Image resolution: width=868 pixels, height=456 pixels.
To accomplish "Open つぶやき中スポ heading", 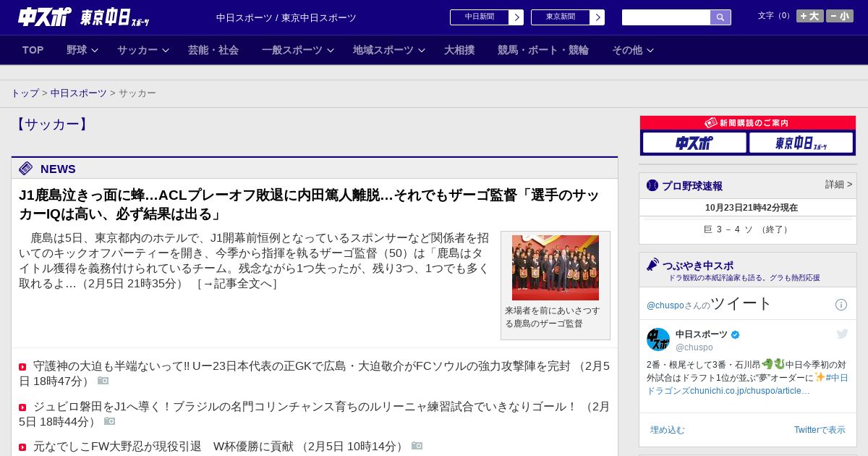I will [698, 266].
